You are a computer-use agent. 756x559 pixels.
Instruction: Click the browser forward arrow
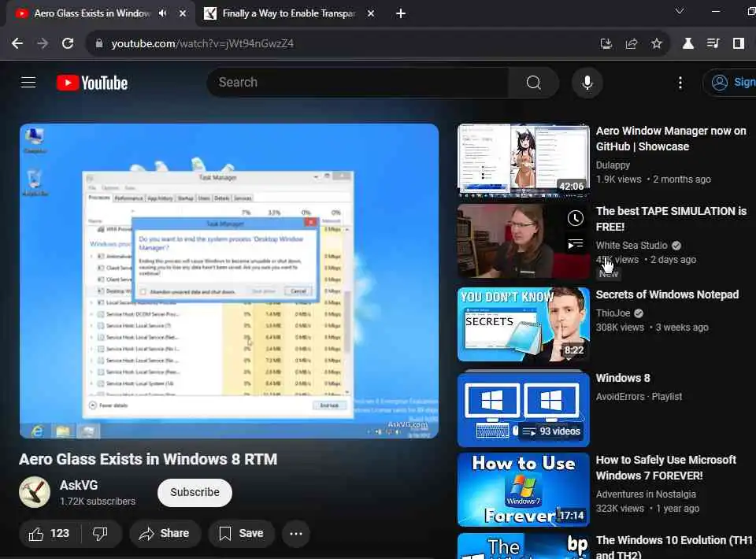click(43, 43)
